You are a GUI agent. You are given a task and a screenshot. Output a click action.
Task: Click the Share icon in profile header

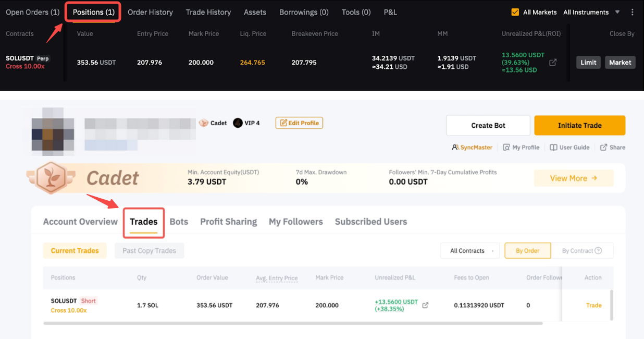pyautogui.click(x=603, y=148)
